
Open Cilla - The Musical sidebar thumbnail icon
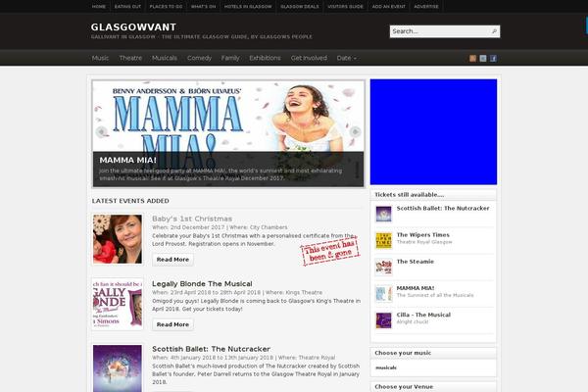[383, 320]
